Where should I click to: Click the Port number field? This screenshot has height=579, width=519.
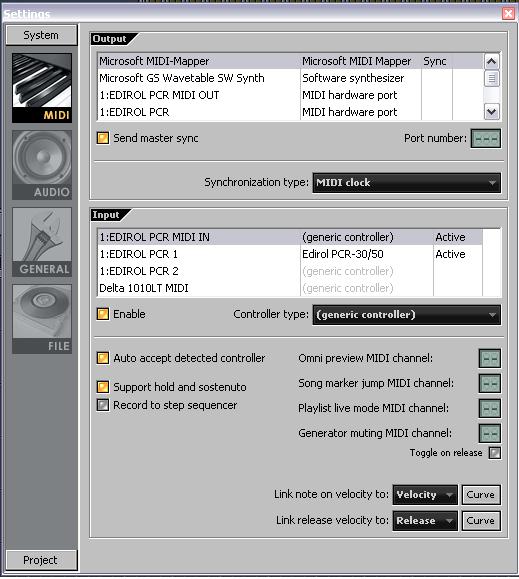click(486, 138)
